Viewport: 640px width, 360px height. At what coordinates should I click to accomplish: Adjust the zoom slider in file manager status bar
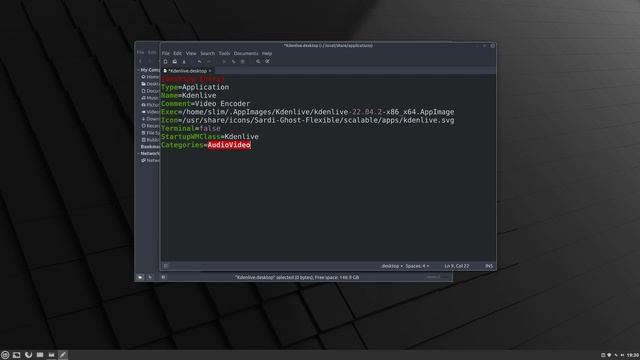click(x=438, y=277)
